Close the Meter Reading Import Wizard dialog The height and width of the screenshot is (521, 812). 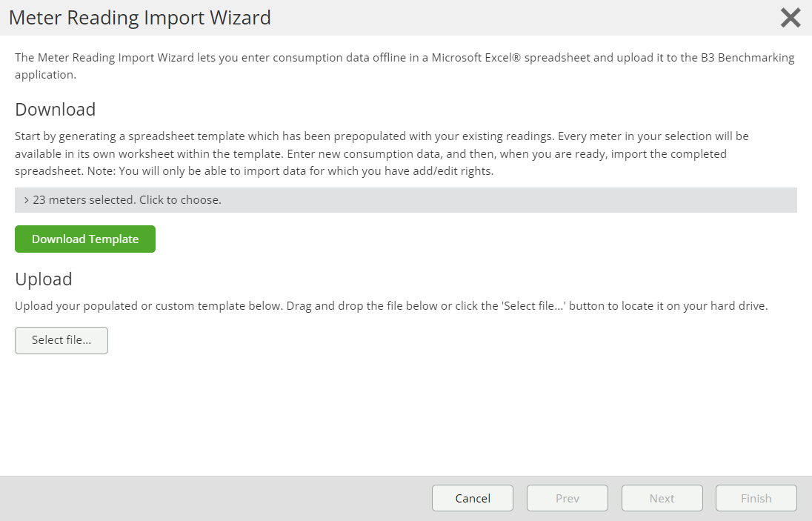click(791, 18)
